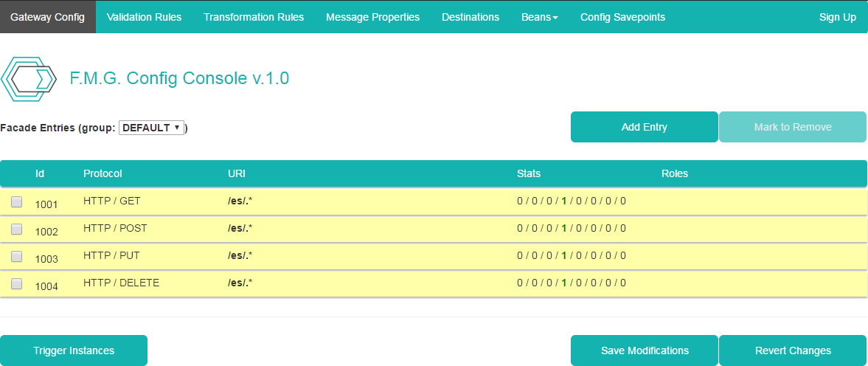
Task: Navigate to the Destinations tab
Action: tap(470, 17)
